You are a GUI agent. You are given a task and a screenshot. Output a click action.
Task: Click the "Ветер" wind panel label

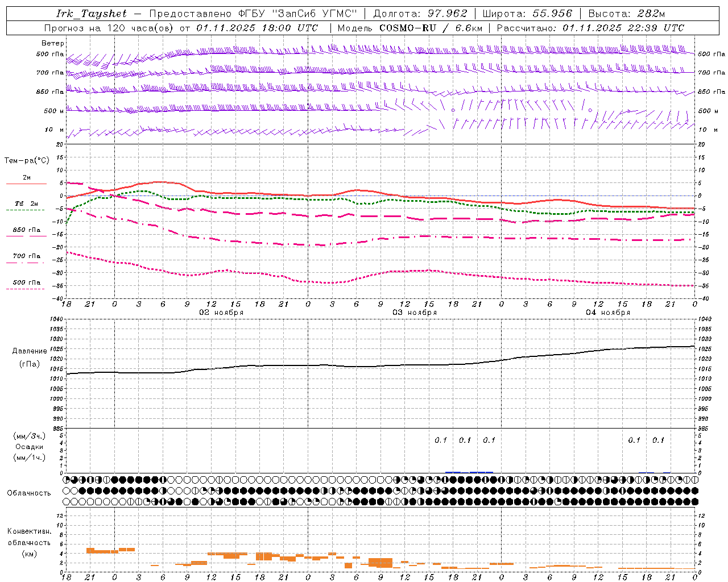point(53,43)
